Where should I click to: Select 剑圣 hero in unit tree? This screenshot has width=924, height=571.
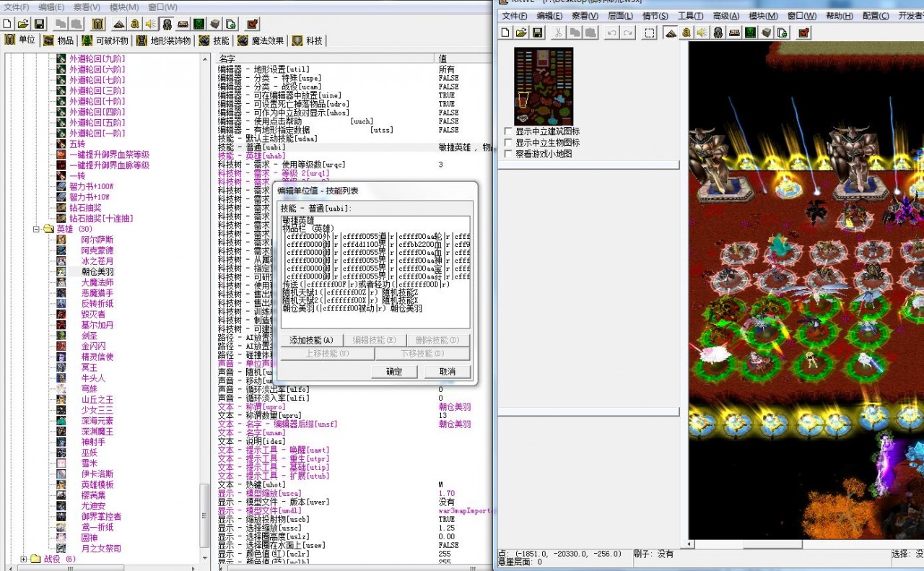pos(89,336)
